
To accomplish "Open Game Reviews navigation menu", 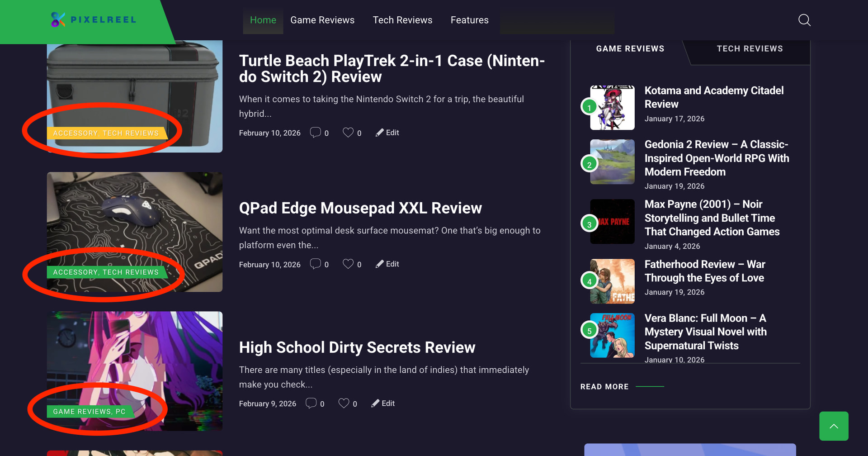I will coord(322,20).
